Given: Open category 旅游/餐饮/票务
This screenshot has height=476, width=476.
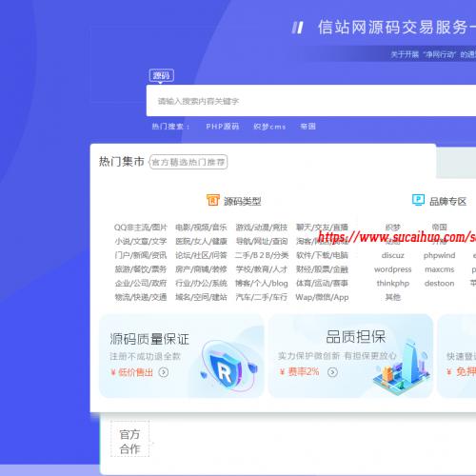Looking at the screenshot, I should pos(141,269).
